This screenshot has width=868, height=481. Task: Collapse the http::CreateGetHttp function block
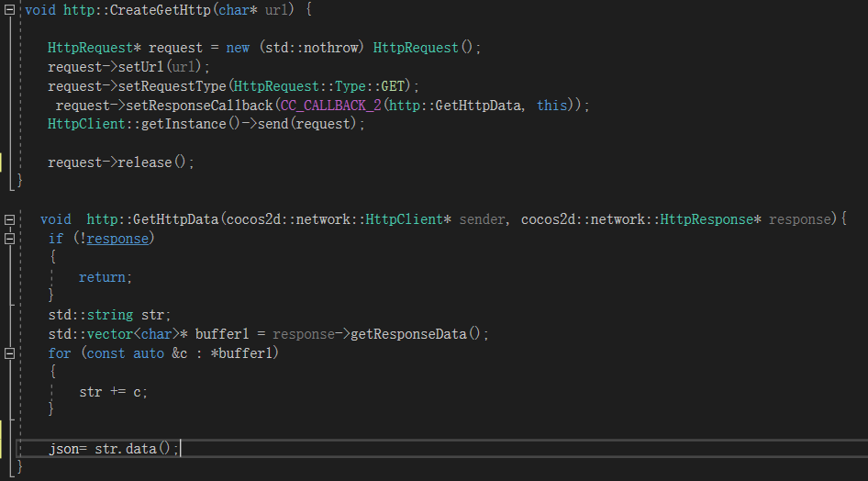point(9,9)
